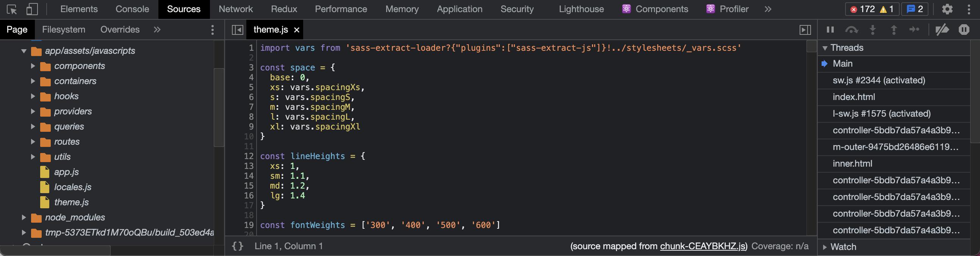This screenshot has width=980, height=256.
Task: Select the Overrides navigator tab
Action: 120,30
